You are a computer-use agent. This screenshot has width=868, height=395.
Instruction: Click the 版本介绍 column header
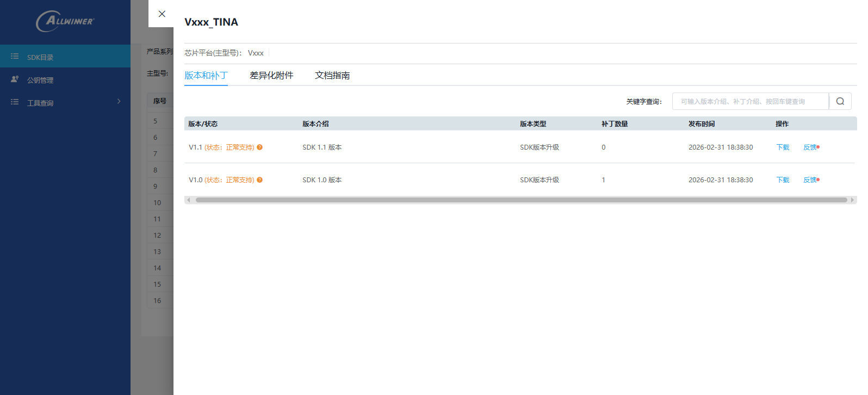[315, 124]
